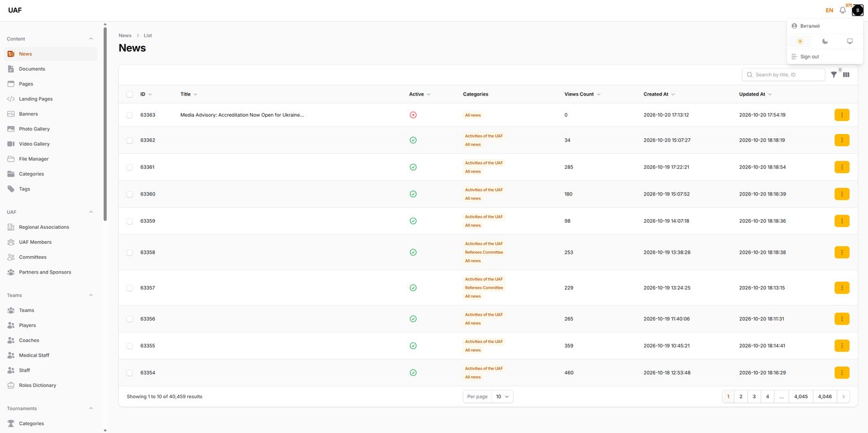Go to page 2 of results
The width and height of the screenshot is (868, 433).
point(741,396)
